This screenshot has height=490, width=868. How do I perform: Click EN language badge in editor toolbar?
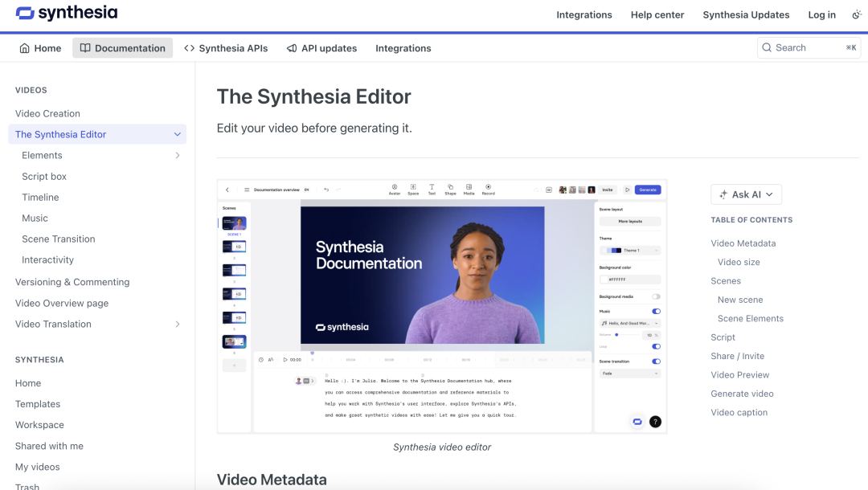307,190
